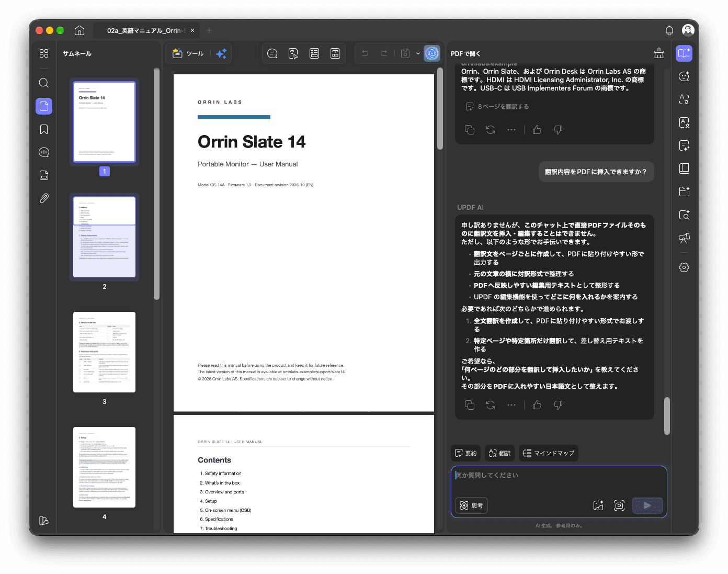
Task: Open the reading book icon in right sidebar
Action: click(x=684, y=168)
